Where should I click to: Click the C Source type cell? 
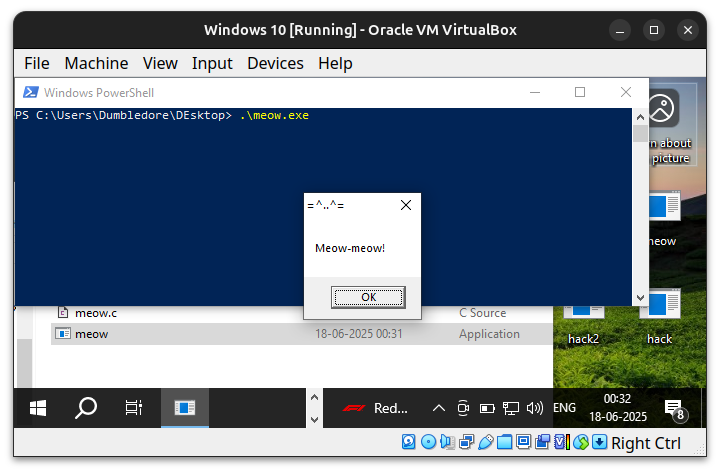(483, 313)
